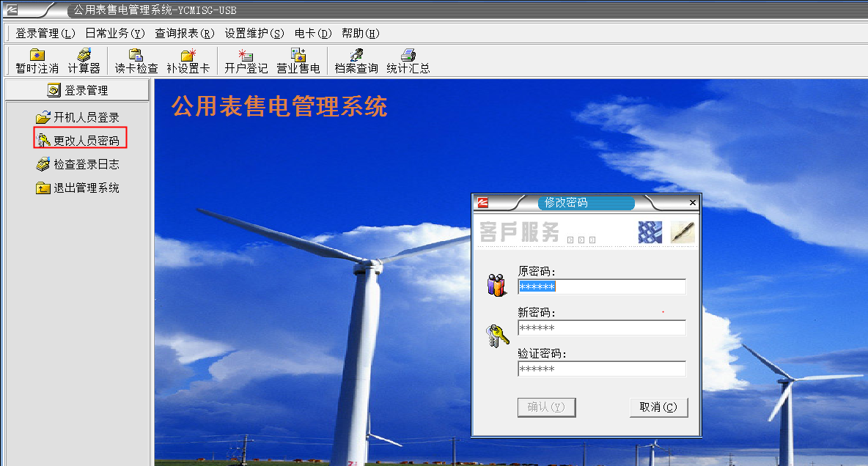Open the 日常业务 menu
The image size is (868, 466).
click(115, 33)
